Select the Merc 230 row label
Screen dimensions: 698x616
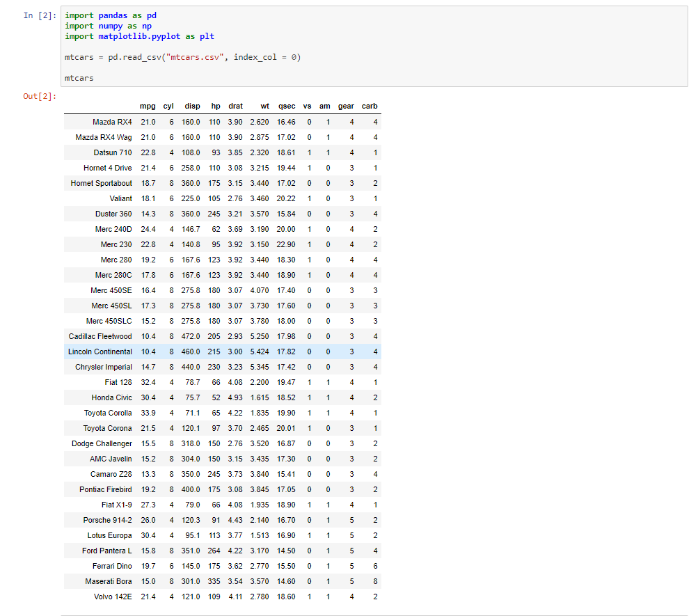point(116,244)
